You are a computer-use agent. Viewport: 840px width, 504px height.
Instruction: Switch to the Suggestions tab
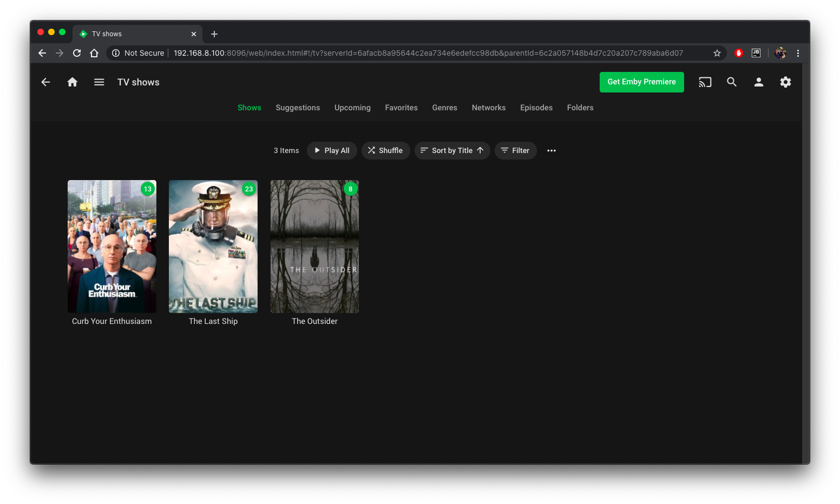[298, 108]
